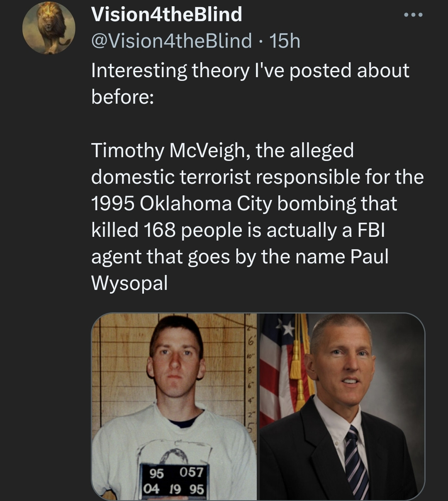Click the Vision4theBlind display name
This screenshot has height=501, width=448.
point(166,15)
